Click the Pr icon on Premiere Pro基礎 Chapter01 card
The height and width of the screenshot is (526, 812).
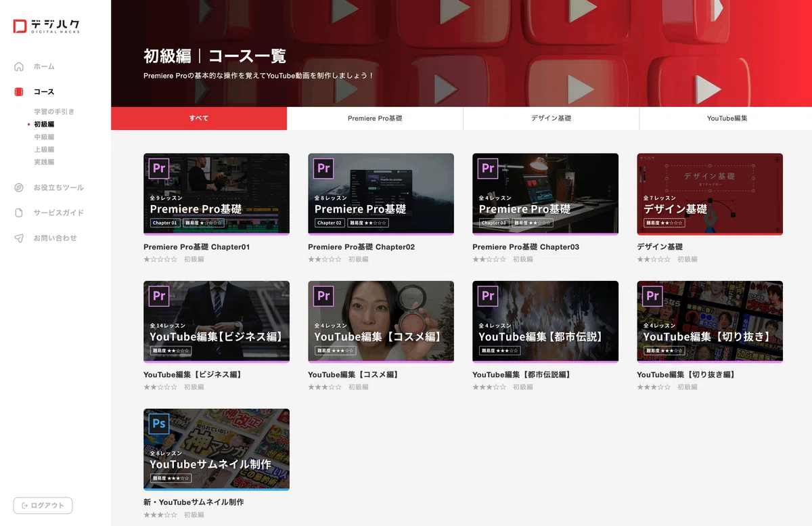click(x=159, y=168)
